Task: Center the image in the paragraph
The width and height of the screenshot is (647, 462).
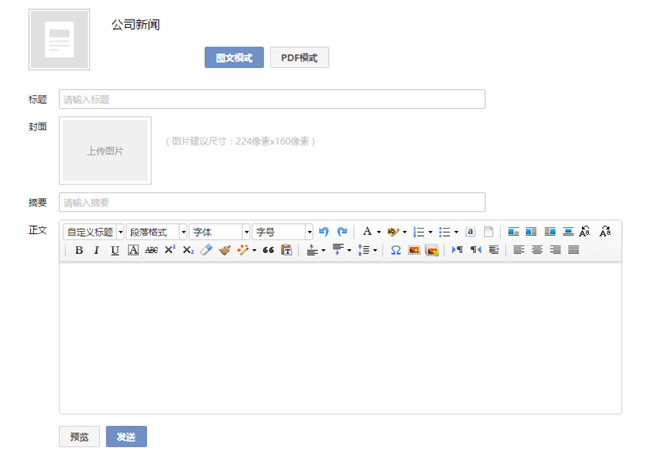Action: pyautogui.click(x=568, y=232)
